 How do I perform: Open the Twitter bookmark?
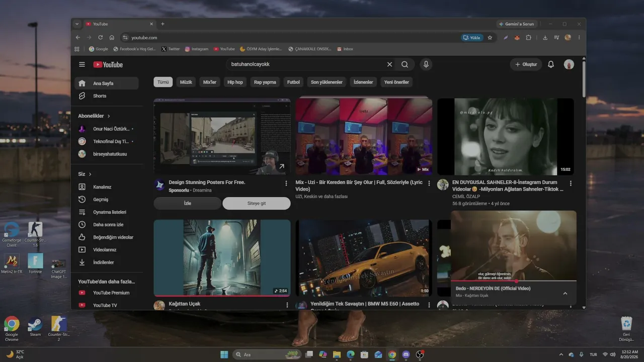point(171,49)
